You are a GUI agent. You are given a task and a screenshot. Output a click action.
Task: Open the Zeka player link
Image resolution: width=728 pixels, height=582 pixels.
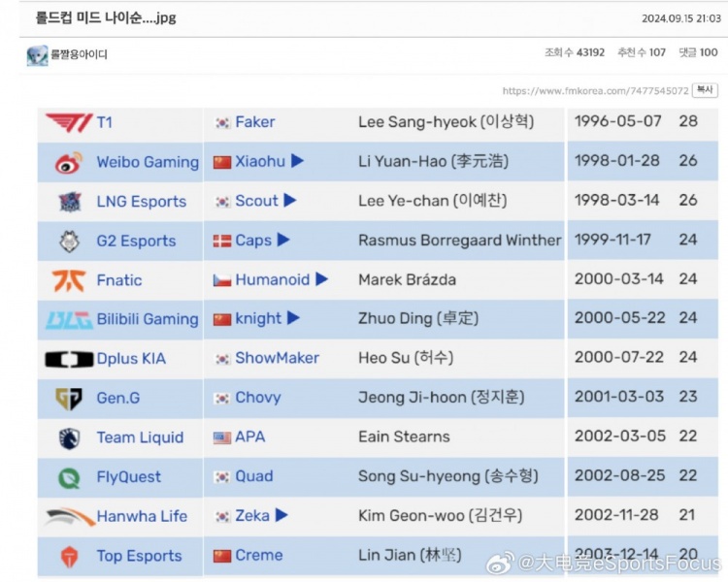tap(252, 516)
